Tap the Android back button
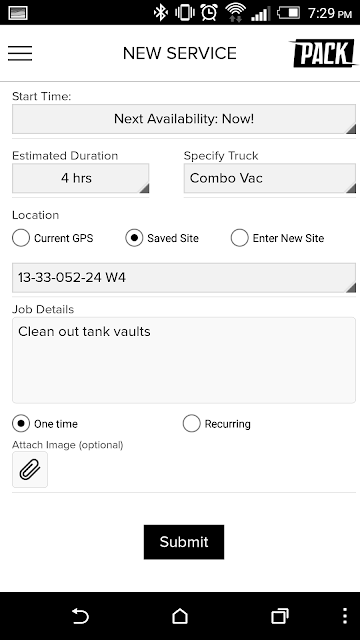Viewport: 360px width, 640px height. pos(80,616)
